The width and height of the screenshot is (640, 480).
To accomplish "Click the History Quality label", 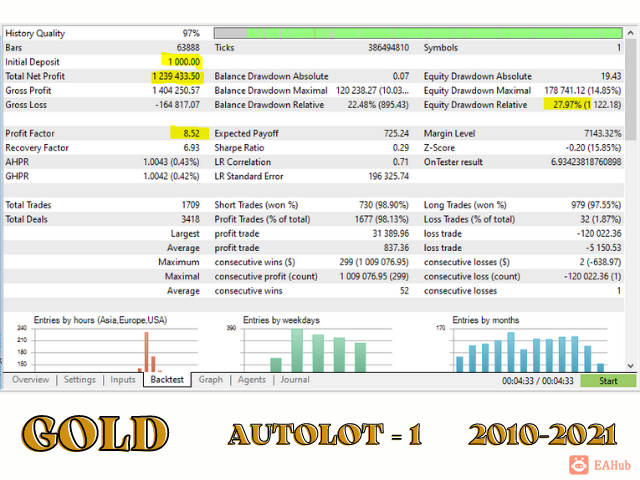I will (35, 33).
